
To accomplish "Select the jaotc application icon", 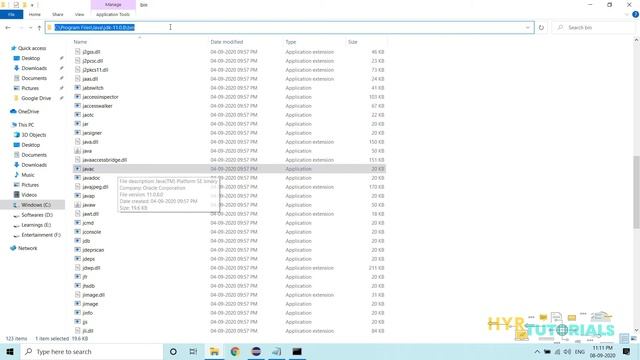I will point(78,115).
